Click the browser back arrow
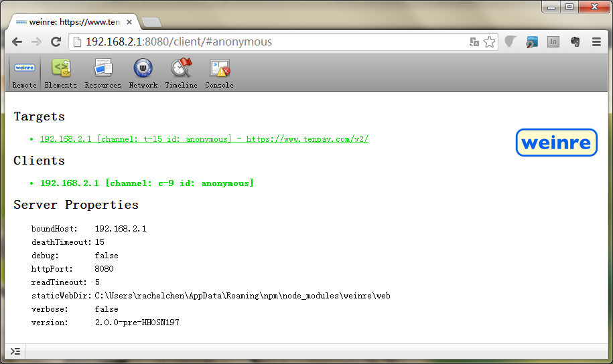This screenshot has width=613, height=364. [x=17, y=42]
